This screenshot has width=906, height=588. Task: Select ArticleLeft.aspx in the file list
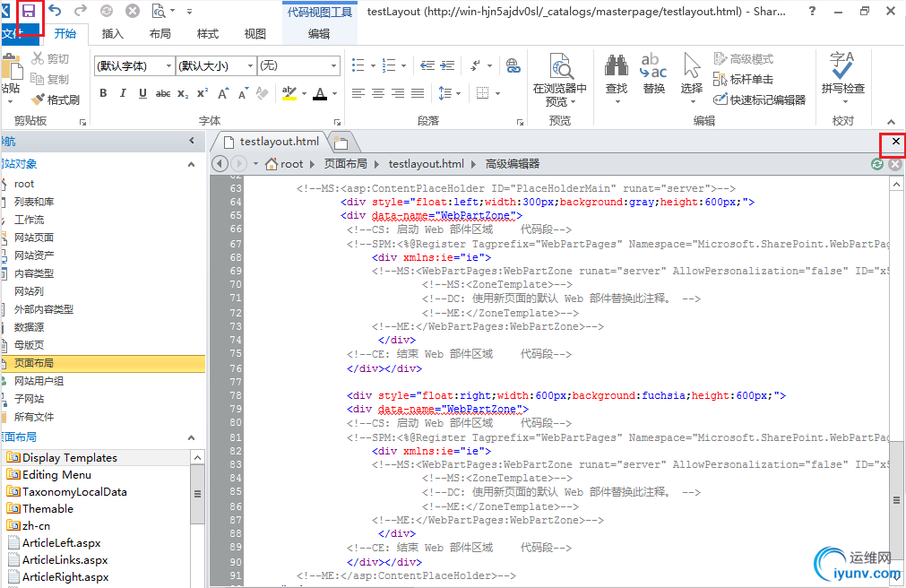pos(61,543)
